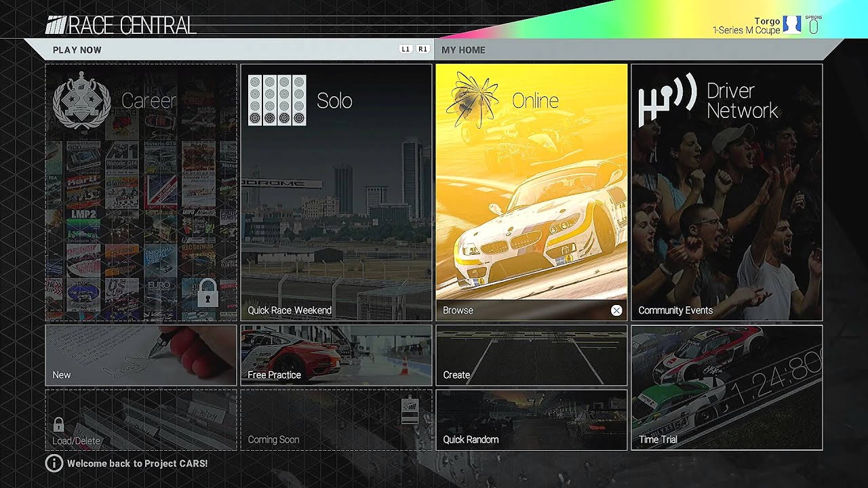
Task: Click the clipboard icon on Coming Soon tile
Action: point(410,411)
